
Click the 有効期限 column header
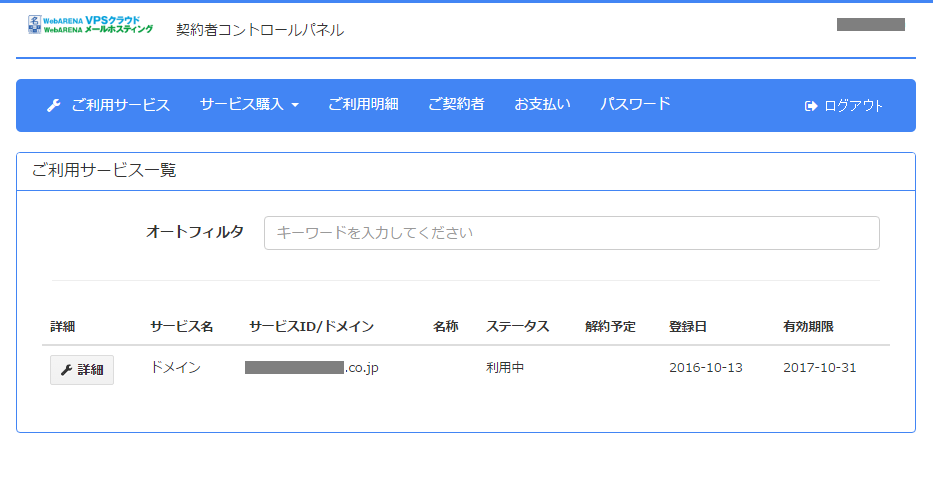[808, 327]
